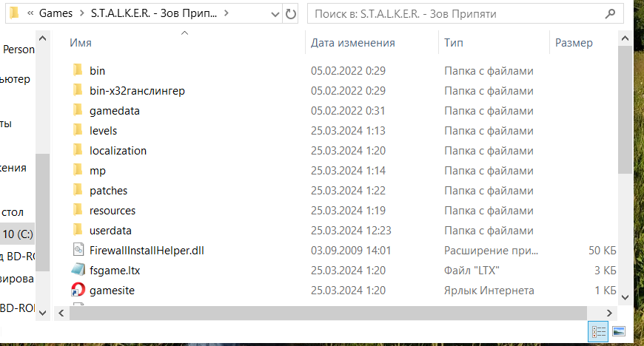Sort by the Размер column header
644x346 pixels.
tap(574, 43)
